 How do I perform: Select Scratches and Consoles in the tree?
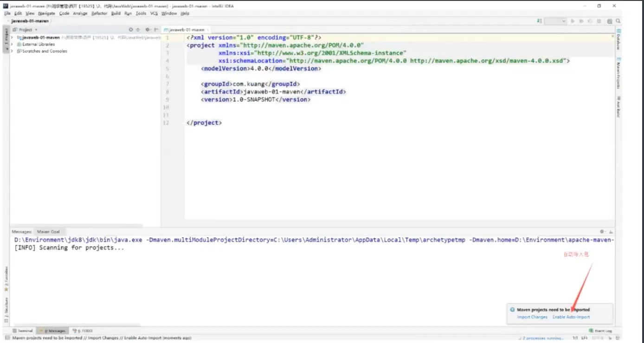point(45,51)
